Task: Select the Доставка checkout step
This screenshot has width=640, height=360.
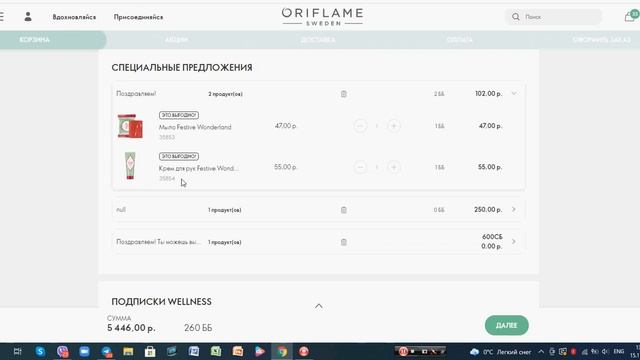Action: point(318,40)
